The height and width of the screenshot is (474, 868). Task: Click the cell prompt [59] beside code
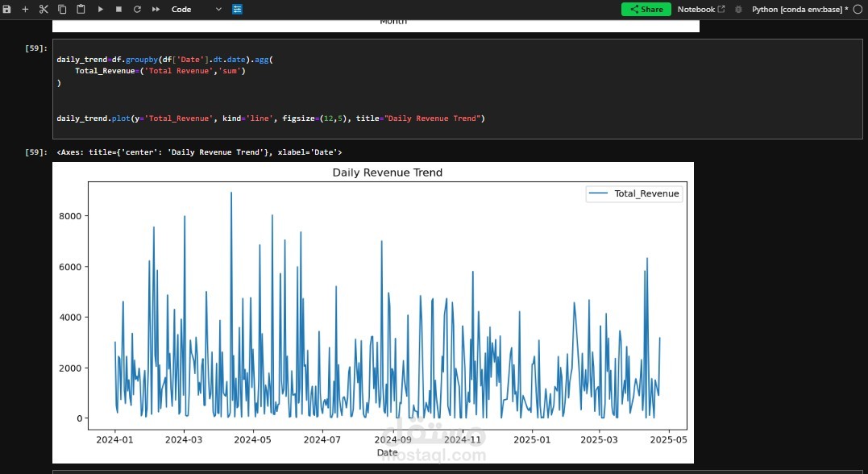(36, 48)
